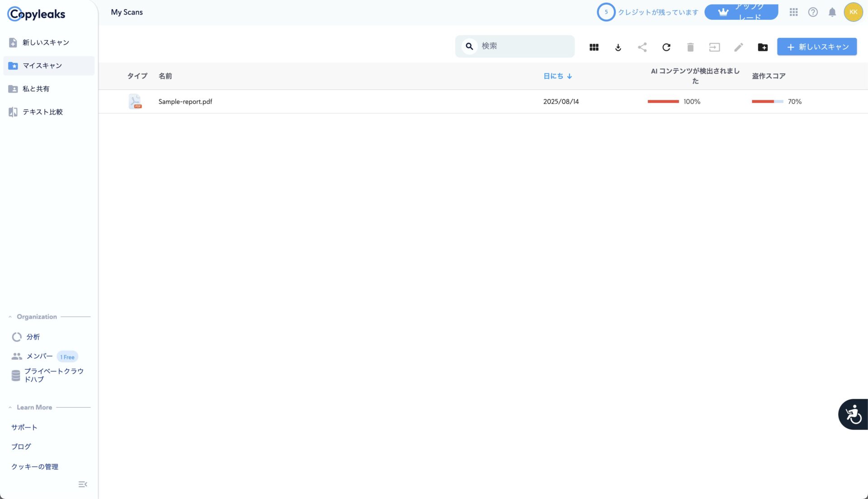Open 私と共有 shared scans
868x499 pixels.
36,89
